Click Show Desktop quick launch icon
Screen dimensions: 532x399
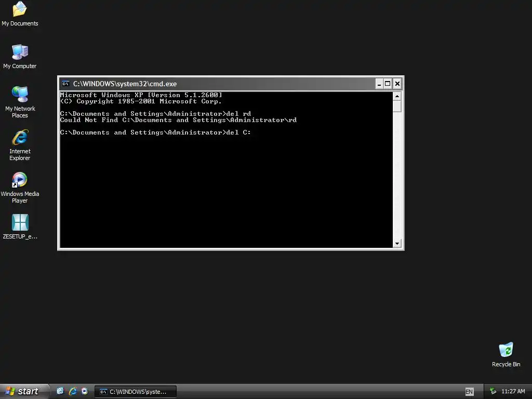(x=60, y=391)
